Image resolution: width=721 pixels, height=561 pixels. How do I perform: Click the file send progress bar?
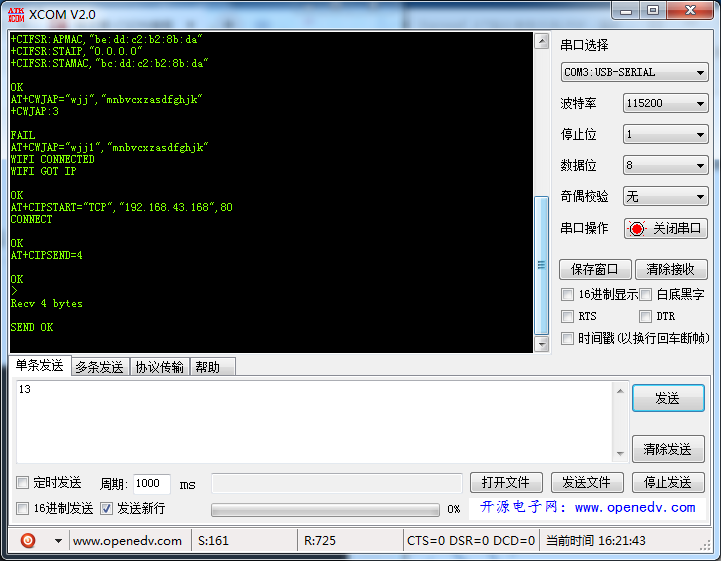click(325, 509)
